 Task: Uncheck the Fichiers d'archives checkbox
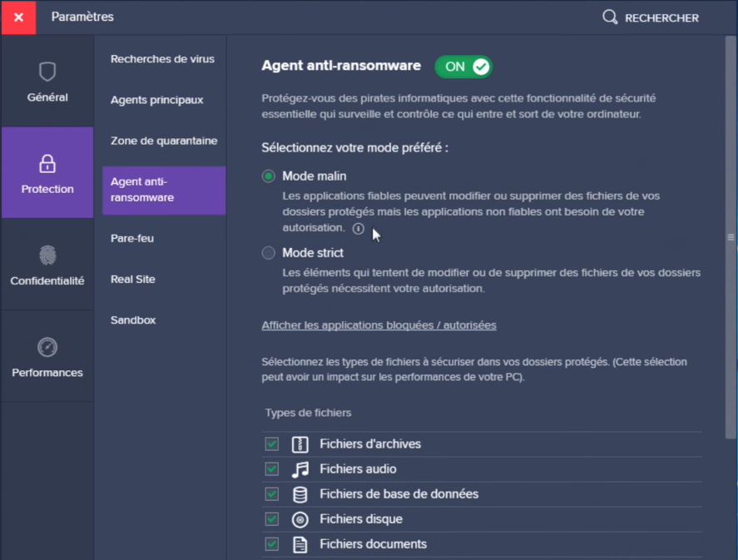pyautogui.click(x=272, y=444)
